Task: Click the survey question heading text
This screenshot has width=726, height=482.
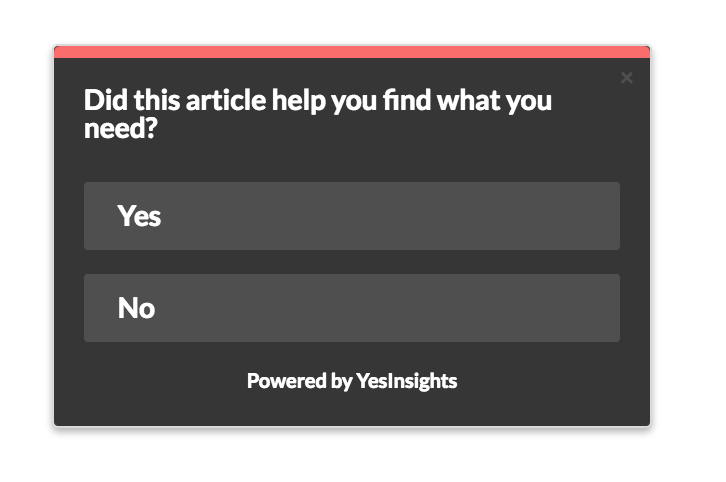Action: click(317, 114)
